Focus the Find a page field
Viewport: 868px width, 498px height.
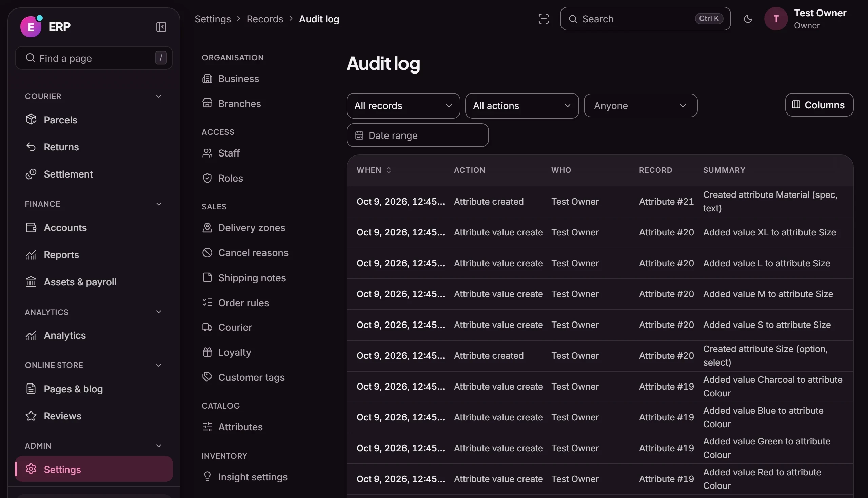[94, 58]
